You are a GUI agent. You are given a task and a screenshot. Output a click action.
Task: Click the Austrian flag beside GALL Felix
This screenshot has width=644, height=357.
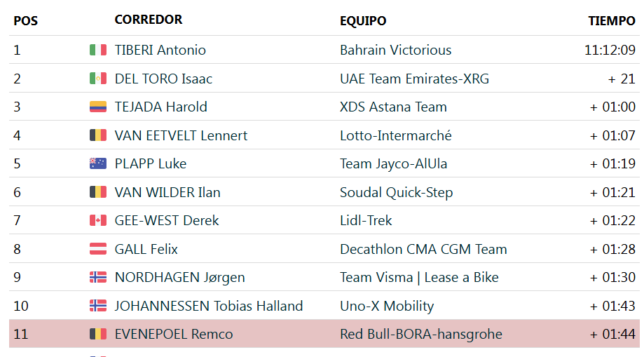(97, 249)
